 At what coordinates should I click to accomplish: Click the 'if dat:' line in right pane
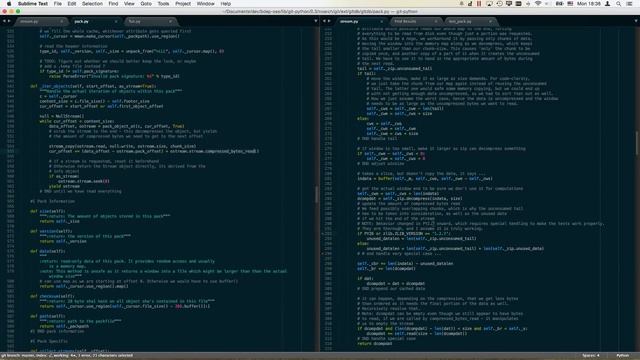[x=365, y=278]
